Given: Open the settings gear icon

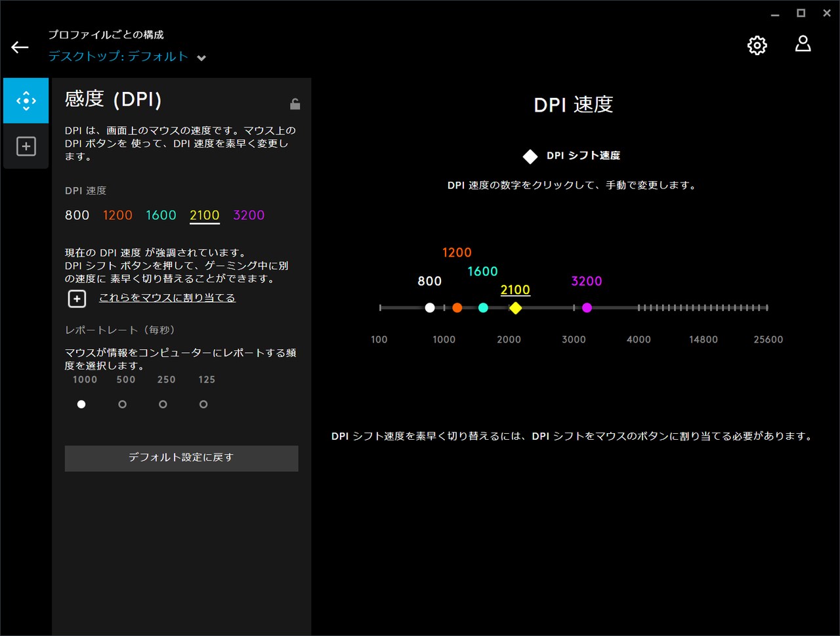Looking at the screenshot, I should click(x=757, y=45).
